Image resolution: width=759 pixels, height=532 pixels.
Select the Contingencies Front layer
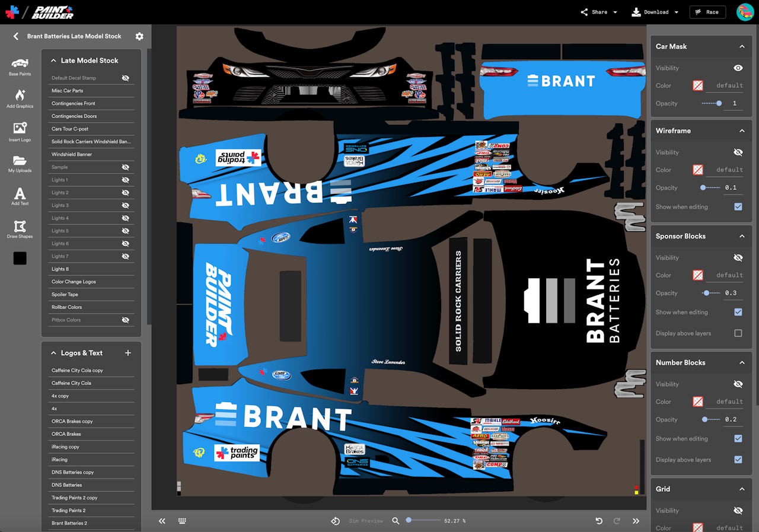pos(91,103)
